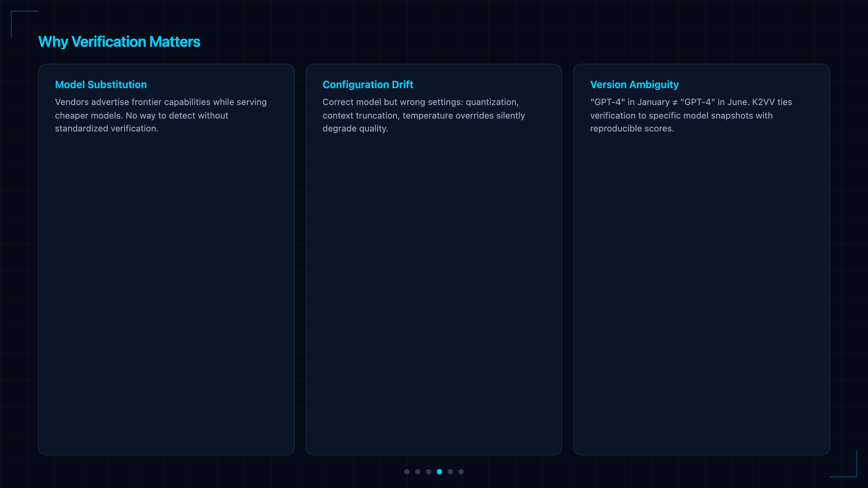This screenshot has width=868, height=488.
Task: Click the vendors advertise frontier capabilities text
Action: coord(161,115)
